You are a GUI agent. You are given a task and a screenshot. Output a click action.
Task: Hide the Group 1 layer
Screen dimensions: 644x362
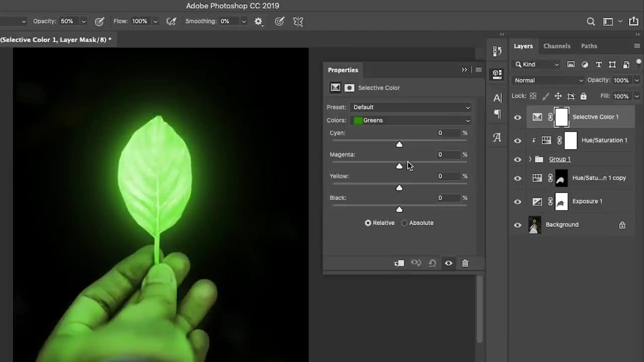518,159
